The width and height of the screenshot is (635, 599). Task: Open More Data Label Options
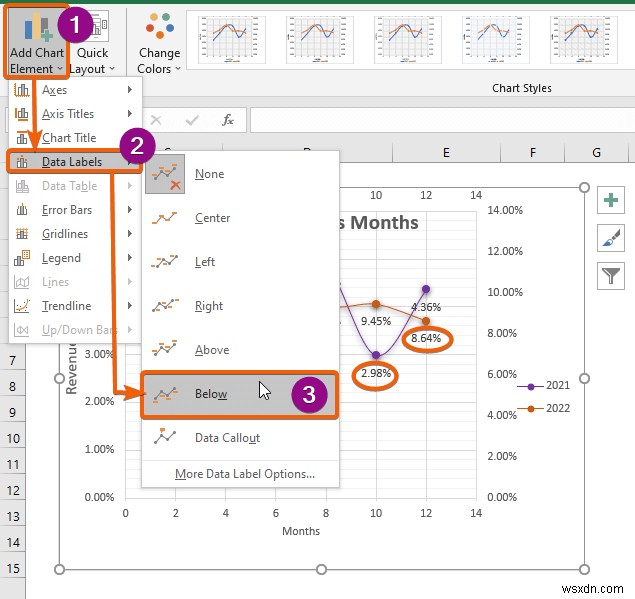[245, 473]
